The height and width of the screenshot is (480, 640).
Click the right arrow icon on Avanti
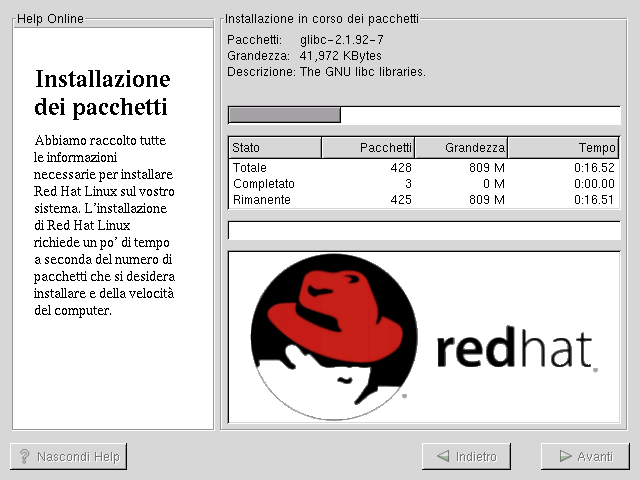(563, 457)
